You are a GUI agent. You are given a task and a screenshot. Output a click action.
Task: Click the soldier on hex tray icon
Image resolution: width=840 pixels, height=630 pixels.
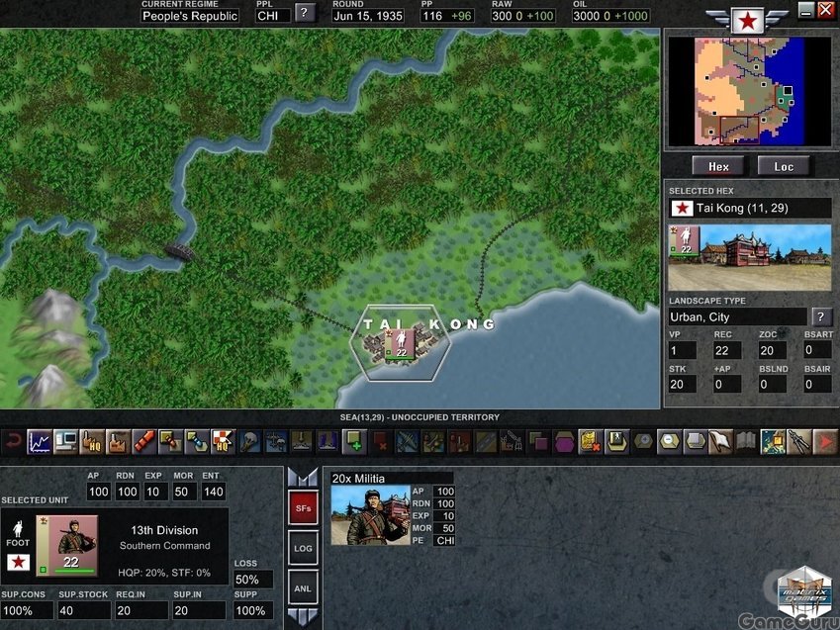coord(616,442)
